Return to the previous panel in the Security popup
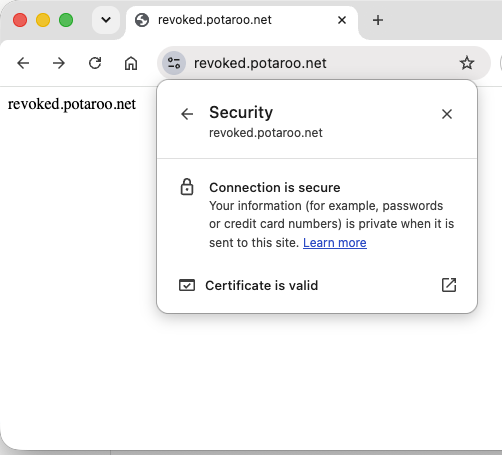The width and height of the screenshot is (502, 455). click(187, 114)
